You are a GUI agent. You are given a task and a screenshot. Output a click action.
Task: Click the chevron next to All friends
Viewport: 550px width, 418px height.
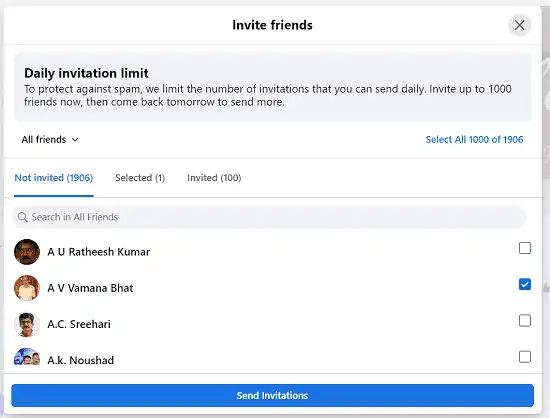(x=75, y=140)
